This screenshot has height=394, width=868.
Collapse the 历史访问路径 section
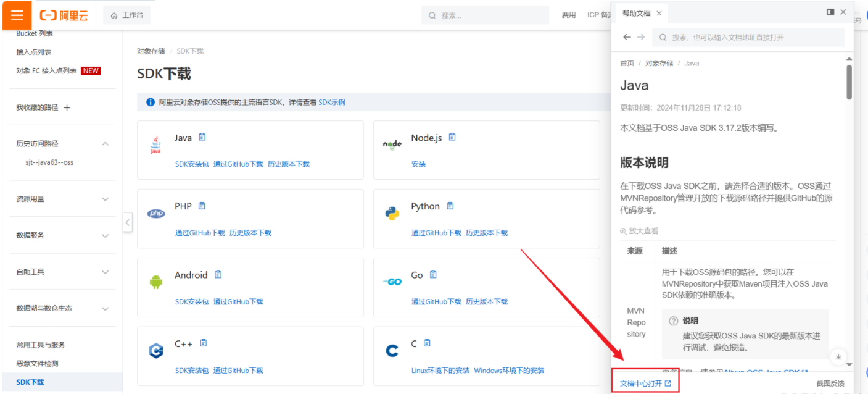click(105, 143)
